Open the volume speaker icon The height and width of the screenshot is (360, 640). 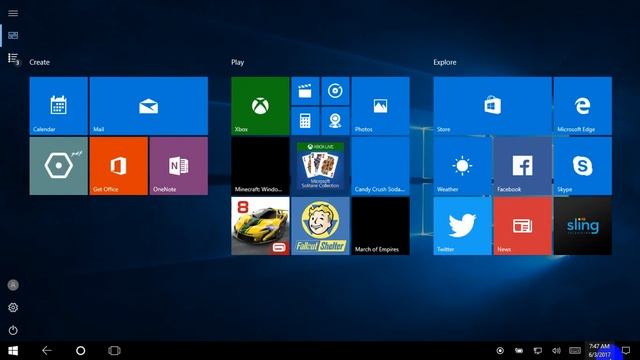[x=556, y=351]
